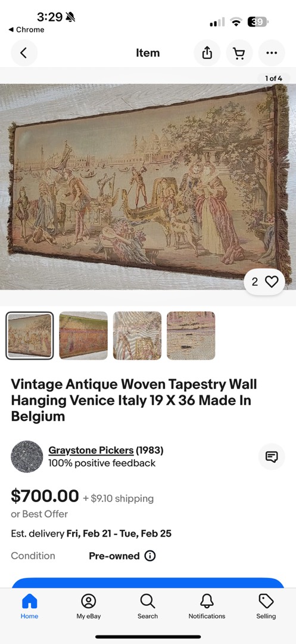Go to the Selling tab

tap(266, 606)
